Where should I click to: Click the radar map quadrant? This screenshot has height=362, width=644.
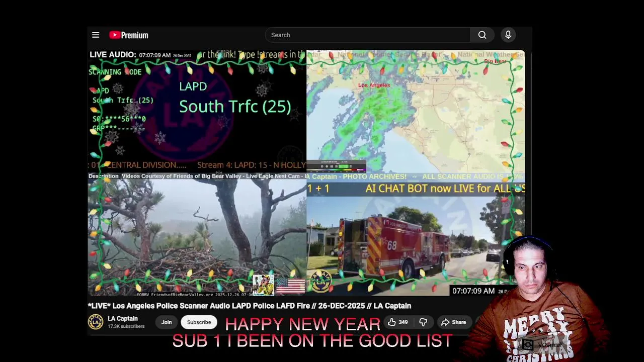[416, 111]
